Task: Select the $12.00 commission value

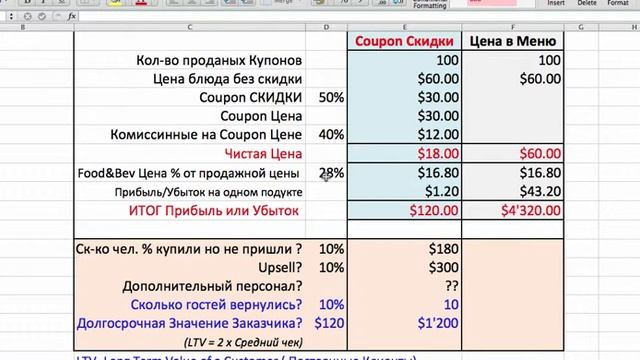Action: 404,135
